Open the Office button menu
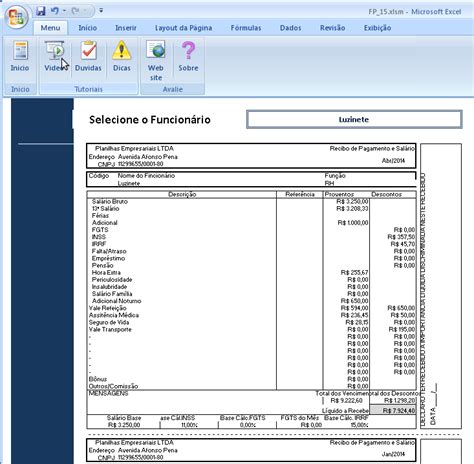Screen dimensions: 474x464 coord(16,17)
